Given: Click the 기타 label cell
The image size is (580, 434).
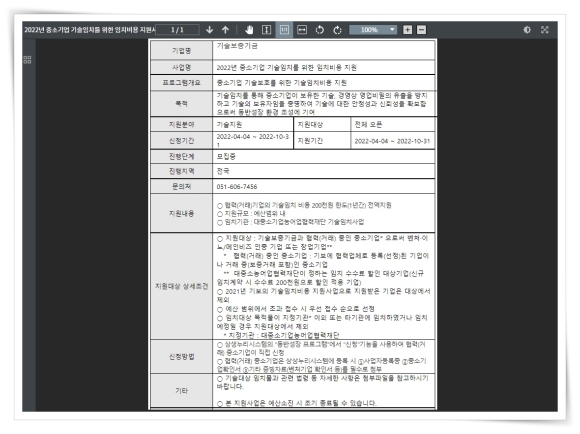Looking at the screenshot, I should (x=181, y=391).
